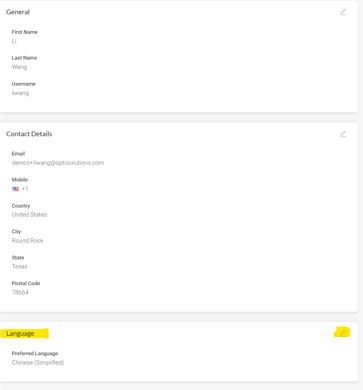Click the Email field label
363x390 pixels.
(x=18, y=154)
